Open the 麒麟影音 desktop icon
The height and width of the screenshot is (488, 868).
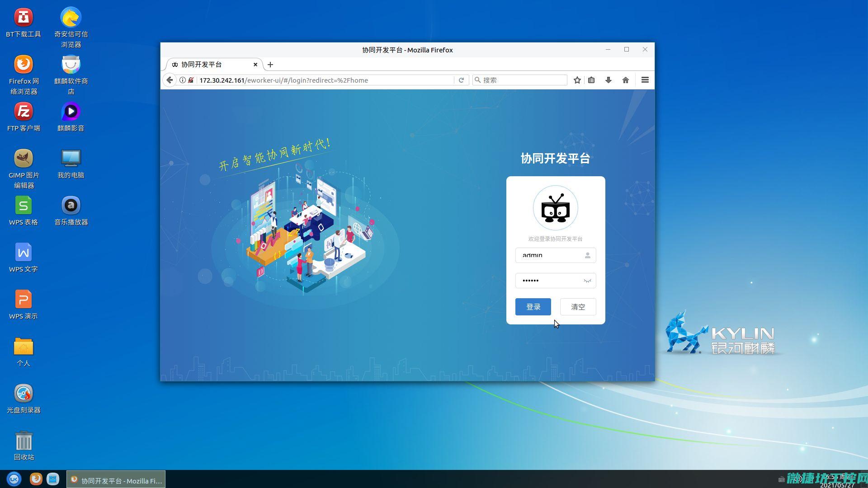71,117
